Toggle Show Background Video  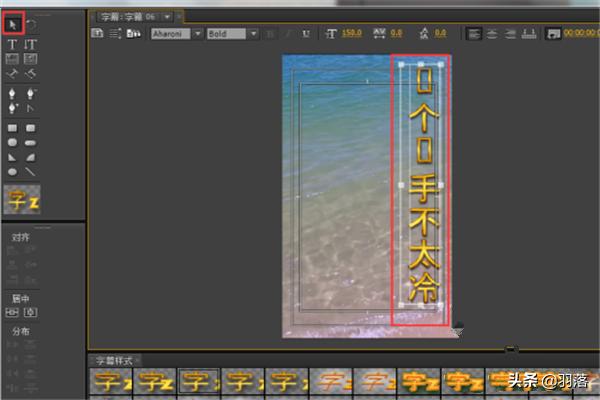click(553, 34)
